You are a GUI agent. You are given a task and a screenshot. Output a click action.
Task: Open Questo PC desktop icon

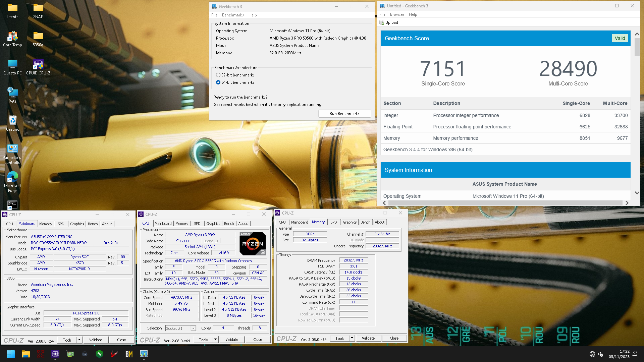pos(12,67)
